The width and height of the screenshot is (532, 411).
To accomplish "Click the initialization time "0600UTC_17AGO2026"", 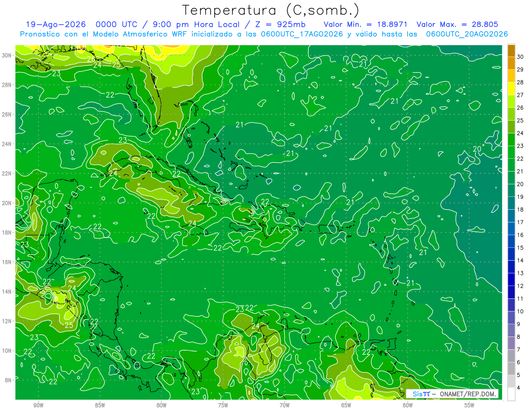I will (302, 34).
